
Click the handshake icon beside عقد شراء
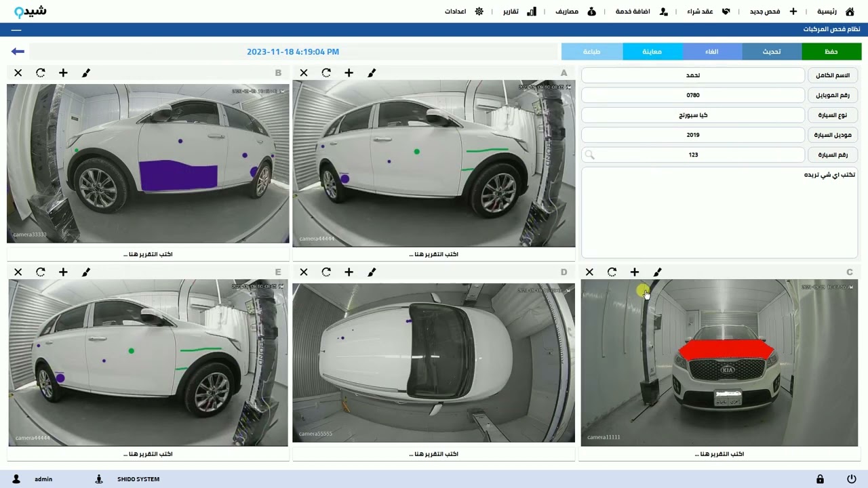[726, 12]
